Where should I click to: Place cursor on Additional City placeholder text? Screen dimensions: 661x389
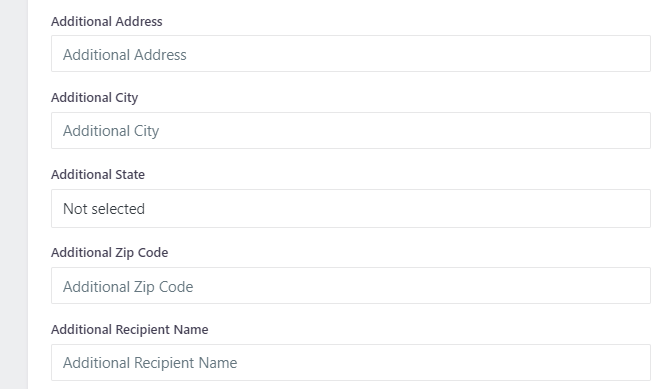click(111, 131)
